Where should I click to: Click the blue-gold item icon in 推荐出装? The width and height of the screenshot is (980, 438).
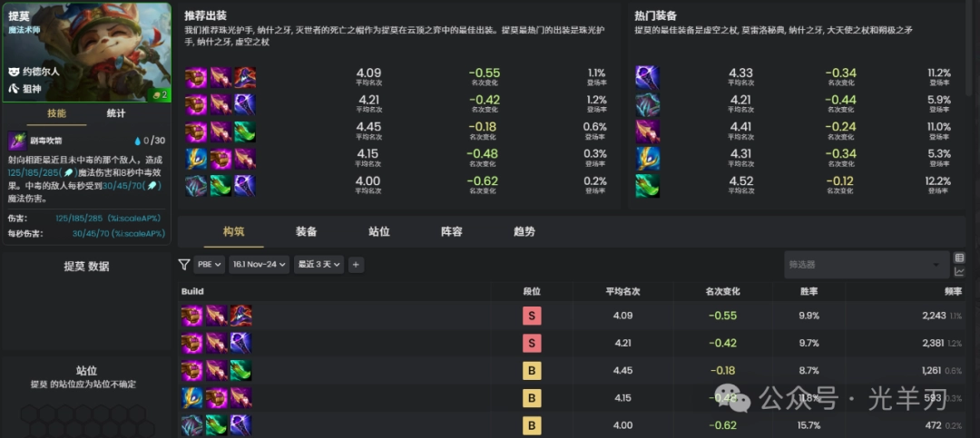pos(196,159)
